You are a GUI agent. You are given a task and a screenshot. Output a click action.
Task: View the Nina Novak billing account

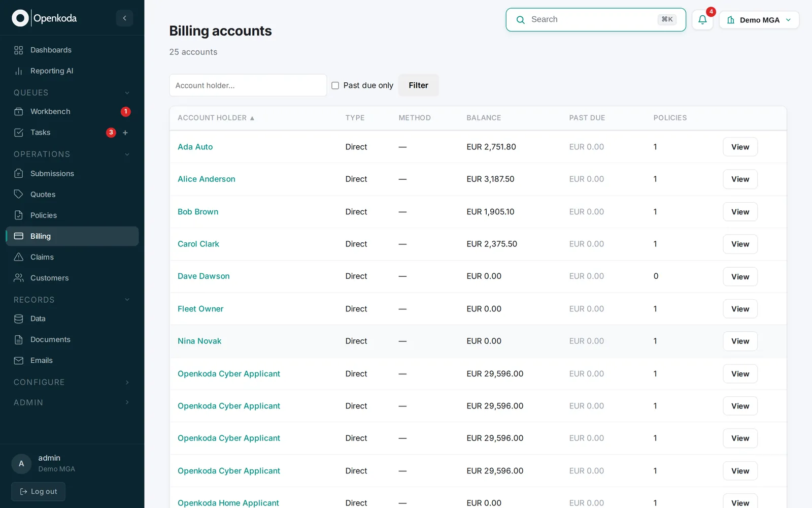pyautogui.click(x=740, y=341)
